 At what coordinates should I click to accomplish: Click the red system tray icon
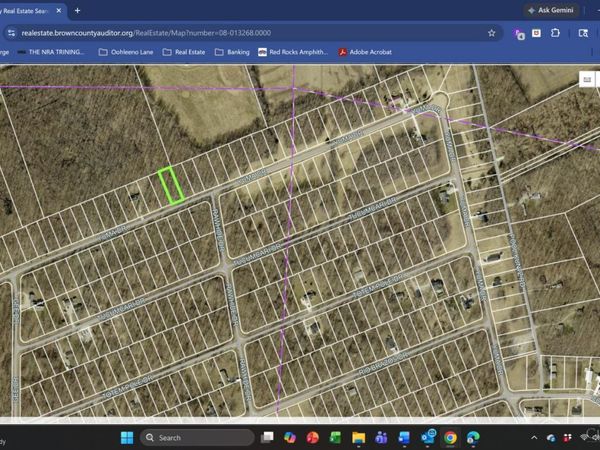pos(568,438)
